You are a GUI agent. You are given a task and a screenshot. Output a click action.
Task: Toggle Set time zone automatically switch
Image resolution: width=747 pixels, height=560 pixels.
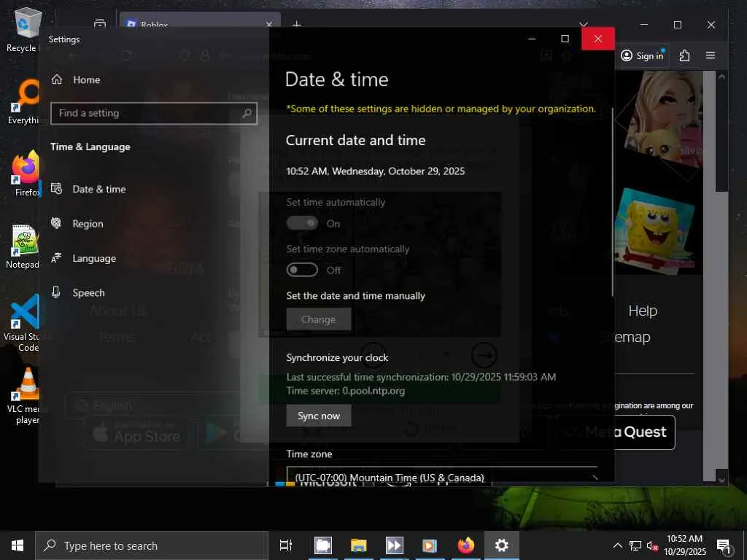[302, 270]
